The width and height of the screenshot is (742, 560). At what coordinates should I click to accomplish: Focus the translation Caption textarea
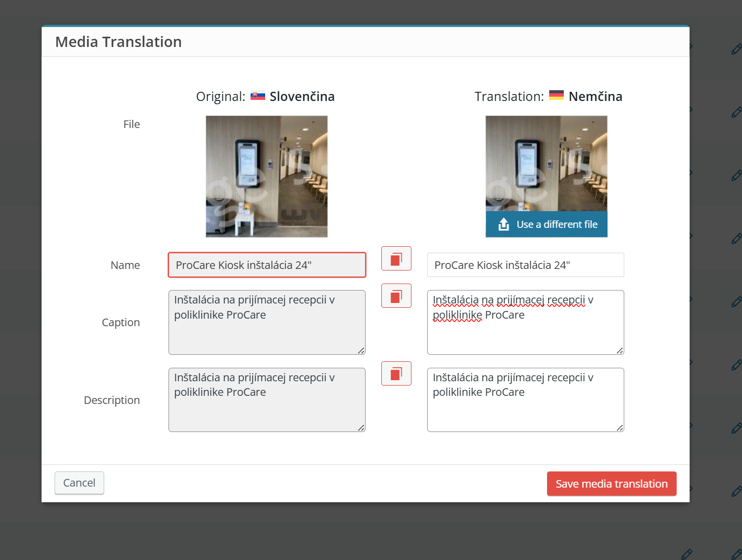525,322
